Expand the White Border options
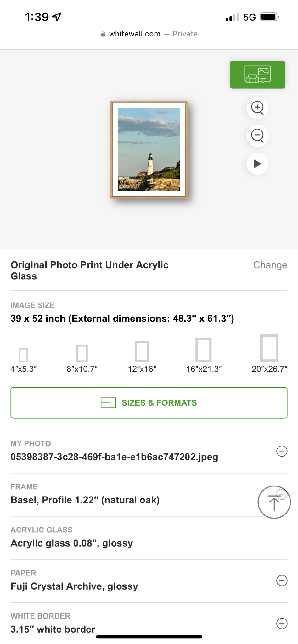Viewport: 298px width, 644px height. tap(282, 624)
